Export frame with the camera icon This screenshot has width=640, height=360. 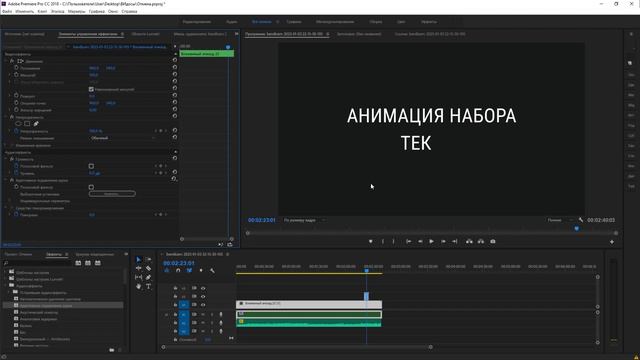(x=493, y=242)
